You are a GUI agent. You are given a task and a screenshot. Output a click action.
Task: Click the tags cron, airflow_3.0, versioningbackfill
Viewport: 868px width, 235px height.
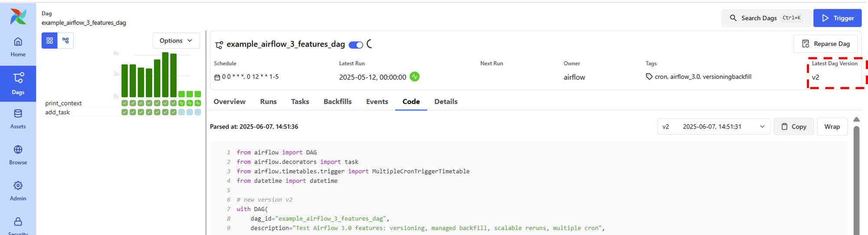pos(703,77)
